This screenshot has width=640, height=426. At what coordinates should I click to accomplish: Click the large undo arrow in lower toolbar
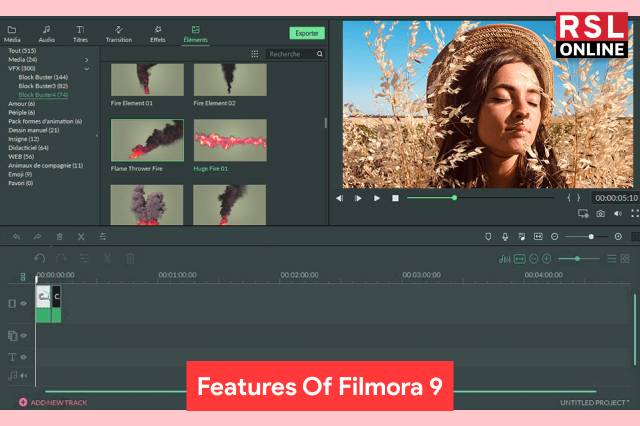40,258
